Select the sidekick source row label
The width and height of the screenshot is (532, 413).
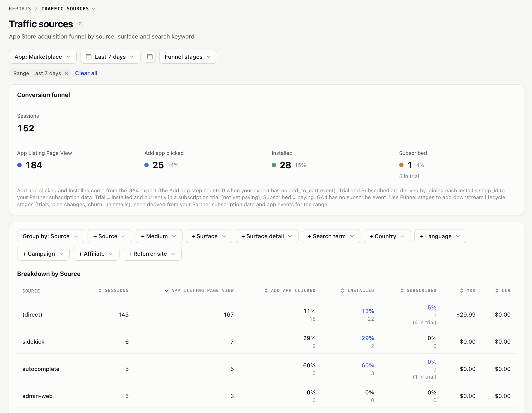click(x=33, y=341)
